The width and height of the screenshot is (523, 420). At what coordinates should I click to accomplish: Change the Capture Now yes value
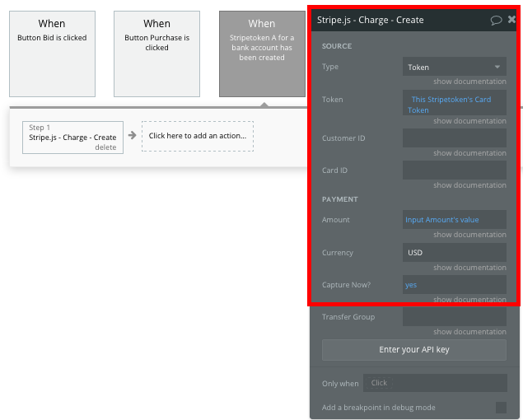pyautogui.click(x=455, y=285)
